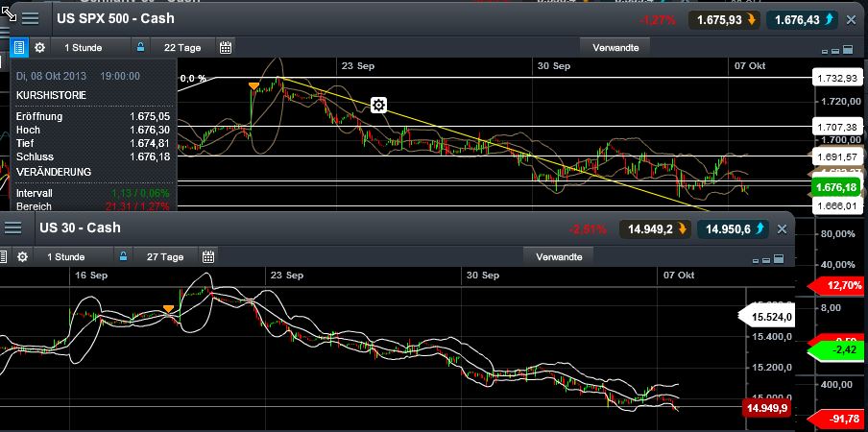
Task: Open the US SPX 500 chart hamburger menu
Action: click(30, 19)
